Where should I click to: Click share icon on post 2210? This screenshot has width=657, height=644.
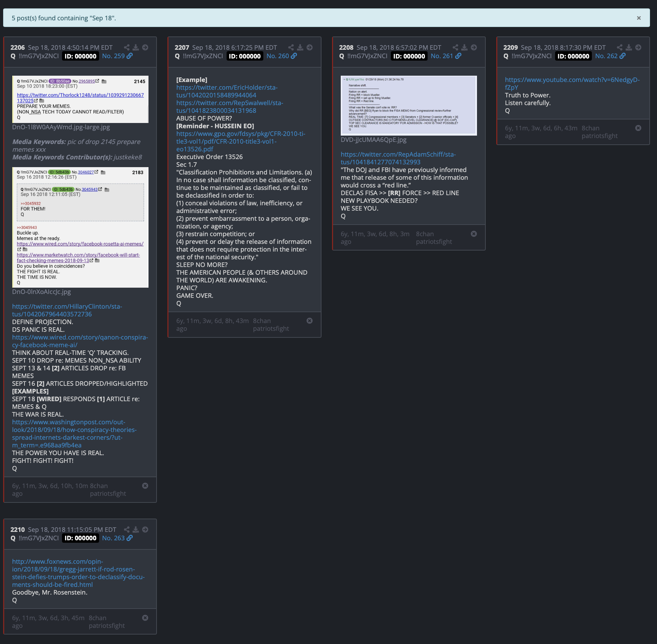click(x=127, y=529)
